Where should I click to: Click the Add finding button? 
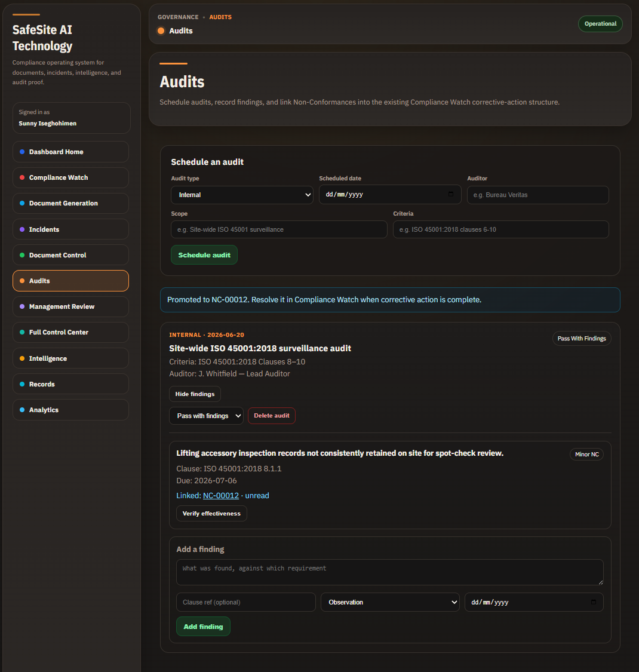(x=203, y=627)
